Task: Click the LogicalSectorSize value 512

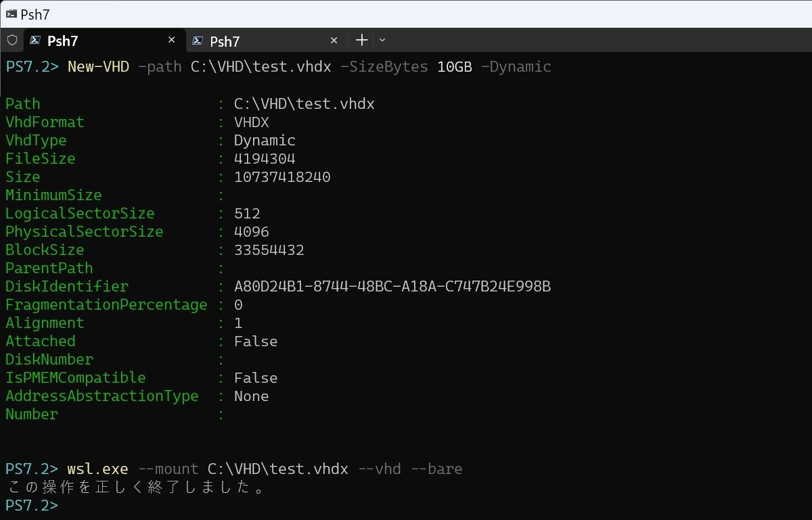Action: [247, 213]
